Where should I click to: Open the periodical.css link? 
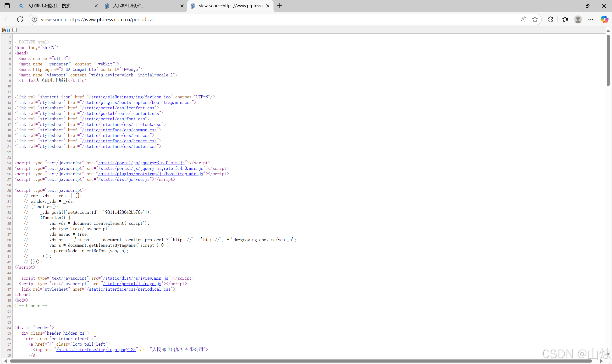[128, 289]
